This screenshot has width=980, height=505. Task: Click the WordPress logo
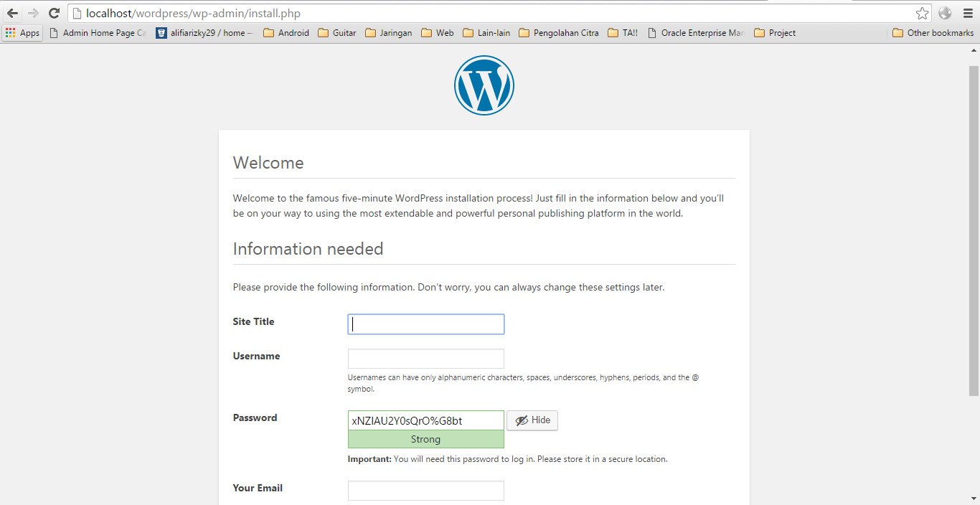pos(484,85)
